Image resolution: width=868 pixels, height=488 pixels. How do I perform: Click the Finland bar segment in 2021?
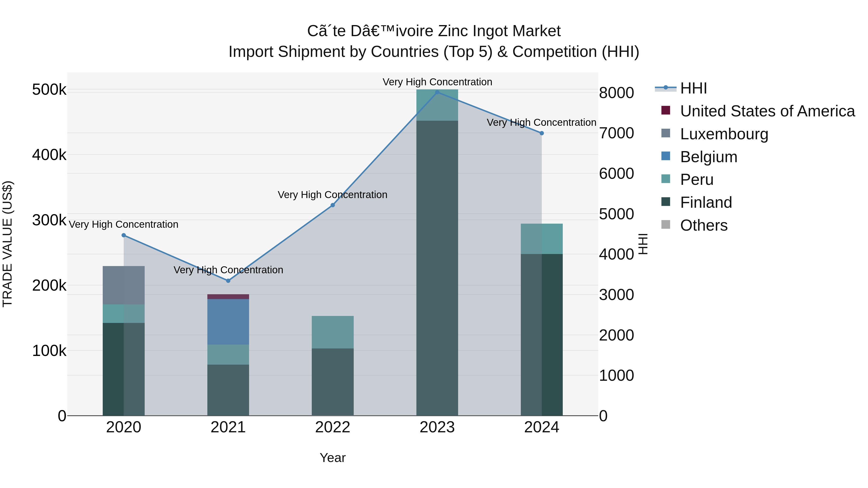coord(228,390)
